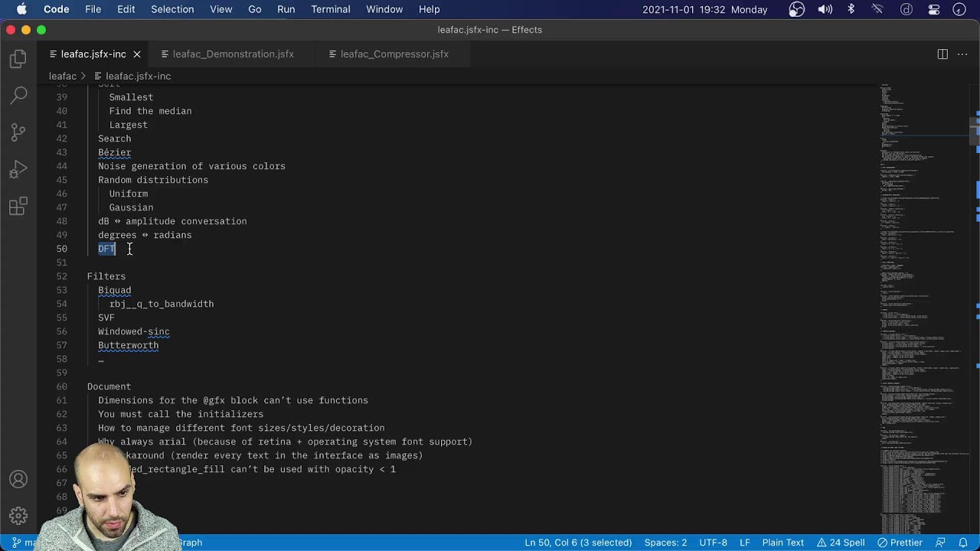Click line number 52
The image size is (980, 551).
[62, 276]
